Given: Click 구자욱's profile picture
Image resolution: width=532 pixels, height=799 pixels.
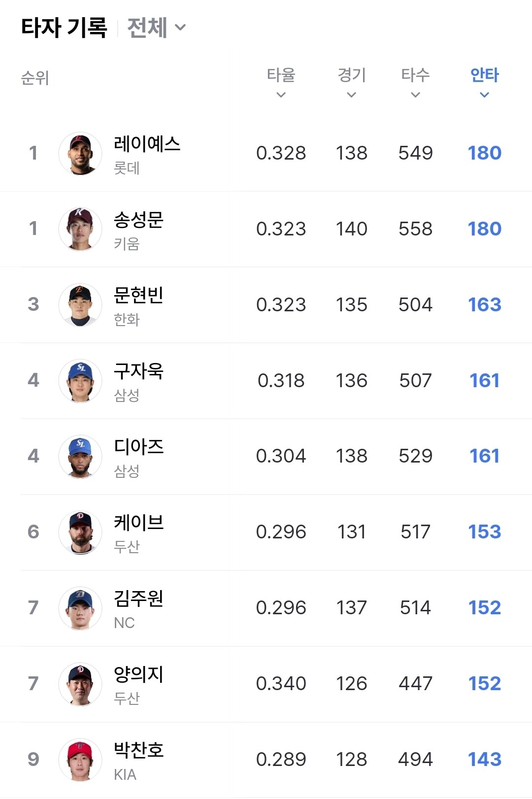Looking at the screenshot, I should [80, 381].
